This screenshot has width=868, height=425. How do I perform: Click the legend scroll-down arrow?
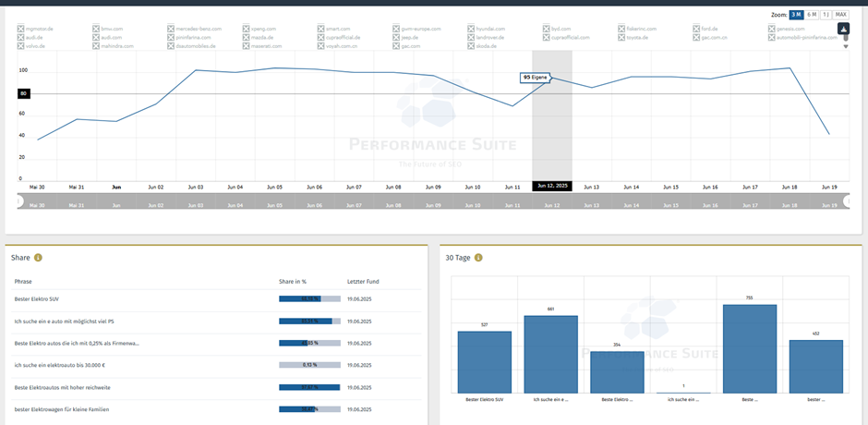click(x=846, y=46)
